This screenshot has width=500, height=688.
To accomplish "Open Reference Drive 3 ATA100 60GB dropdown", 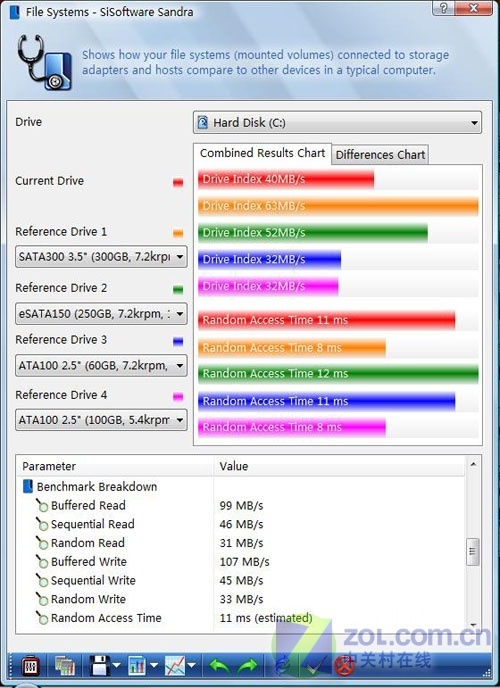I will pos(101,366).
